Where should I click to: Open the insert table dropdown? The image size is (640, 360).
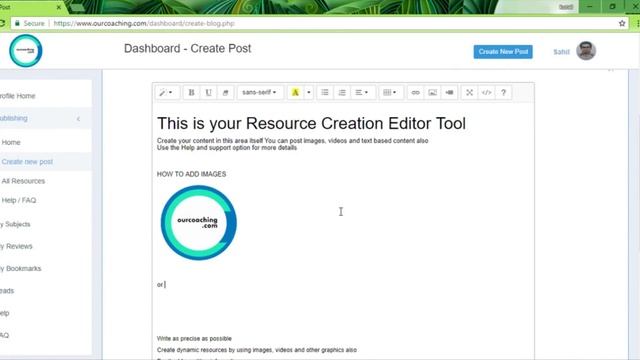point(390,93)
